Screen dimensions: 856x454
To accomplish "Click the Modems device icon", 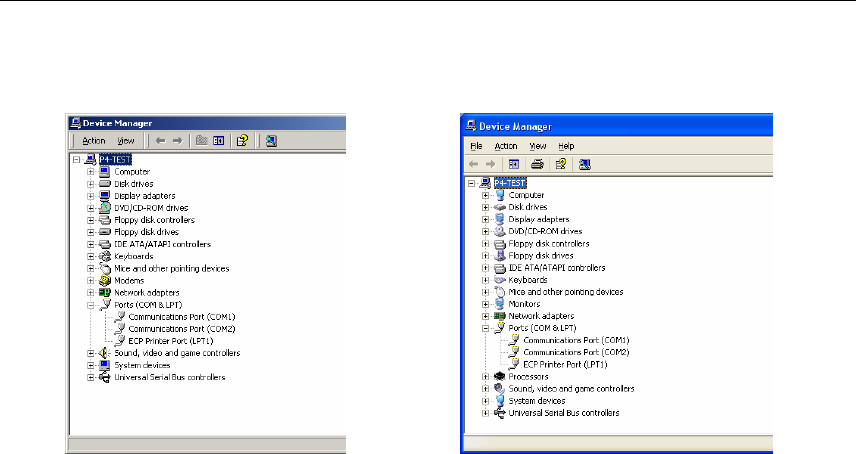I will (105, 280).
